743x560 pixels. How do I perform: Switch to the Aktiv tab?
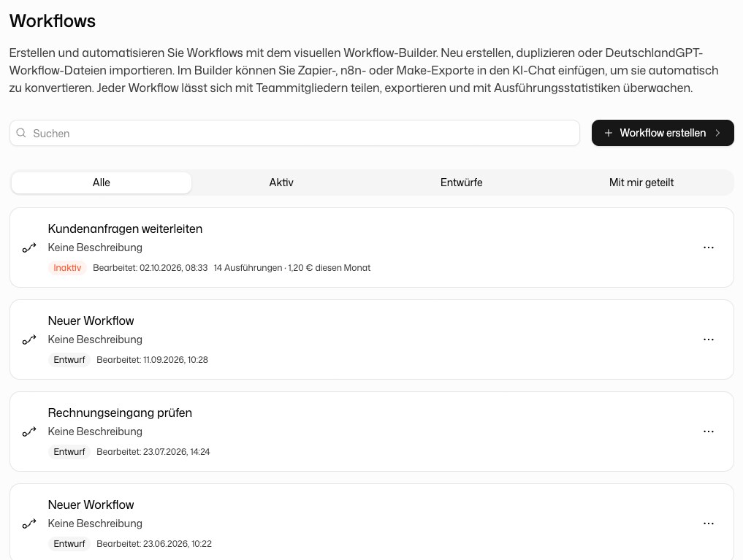tap(281, 183)
